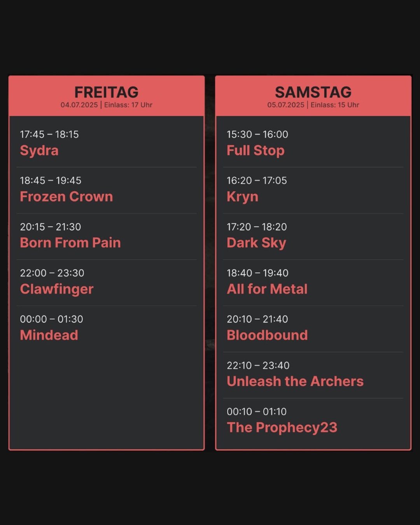Open the Dark Sky entry
This screenshot has width=420, height=525.
(x=256, y=243)
